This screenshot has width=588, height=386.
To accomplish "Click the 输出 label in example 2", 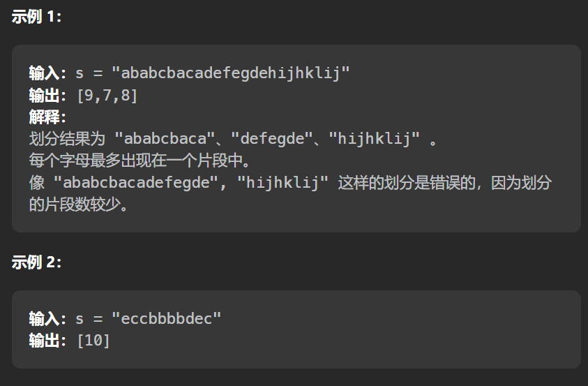I will pyautogui.click(x=44, y=341).
